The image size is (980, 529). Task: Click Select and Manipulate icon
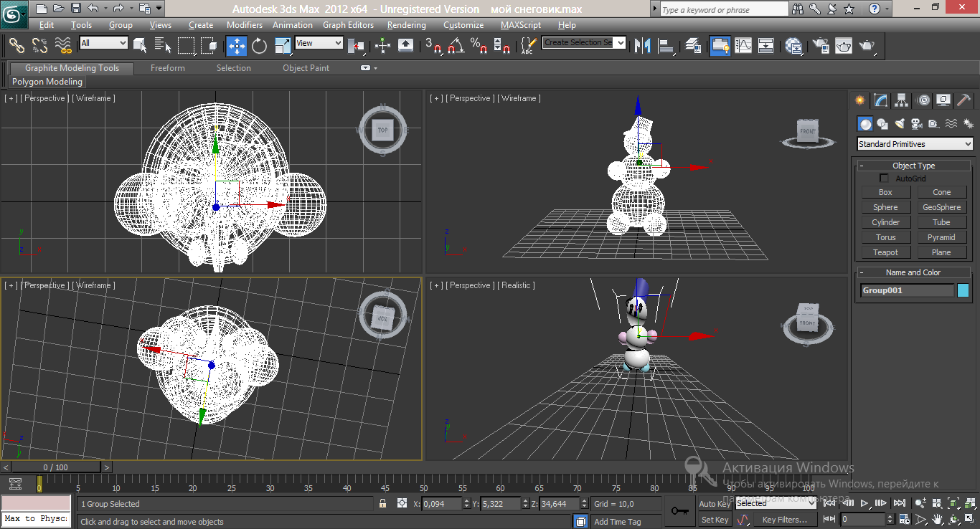[x=383, y=46]
